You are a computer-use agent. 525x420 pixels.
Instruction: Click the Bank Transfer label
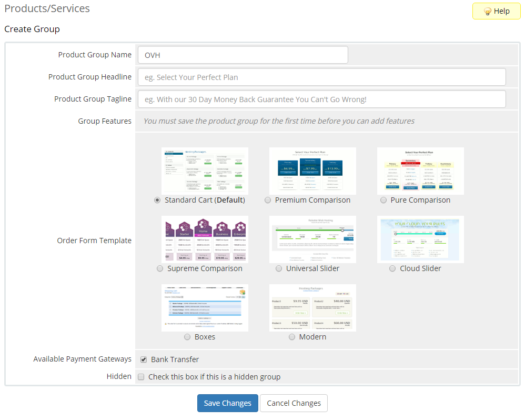point(175,359)
